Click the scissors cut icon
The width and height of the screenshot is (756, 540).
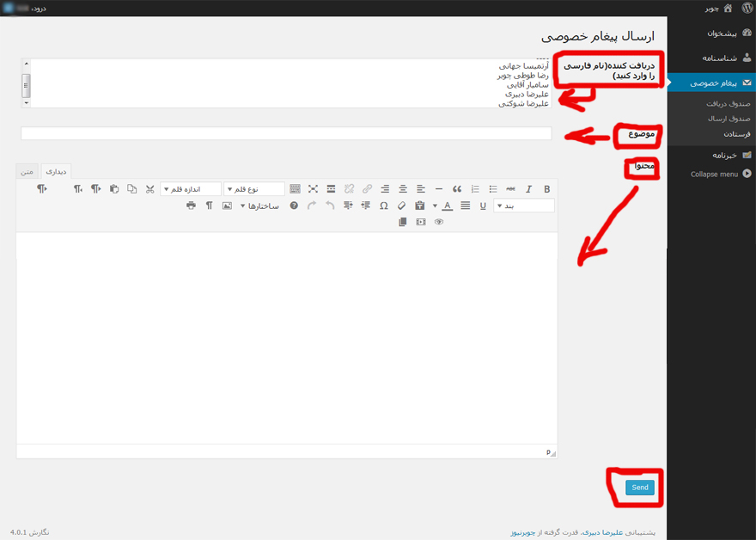click(x=149, y=189)
